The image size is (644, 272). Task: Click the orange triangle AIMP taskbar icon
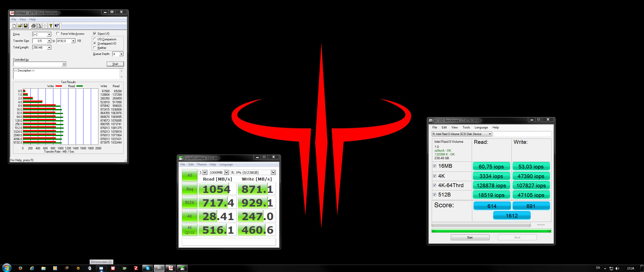[x=78, y=268]
